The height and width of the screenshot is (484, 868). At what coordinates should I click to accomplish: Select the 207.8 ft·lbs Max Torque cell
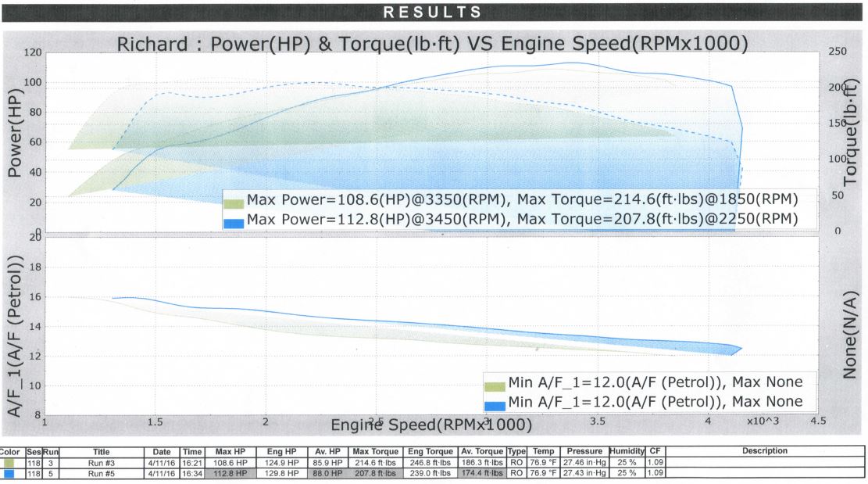point(373,473)
